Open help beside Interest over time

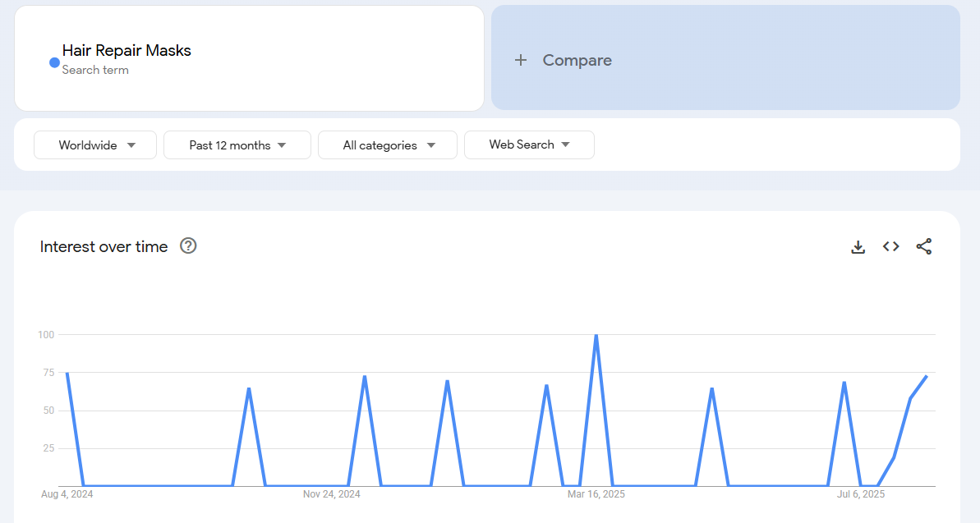[x=188, y=246]
